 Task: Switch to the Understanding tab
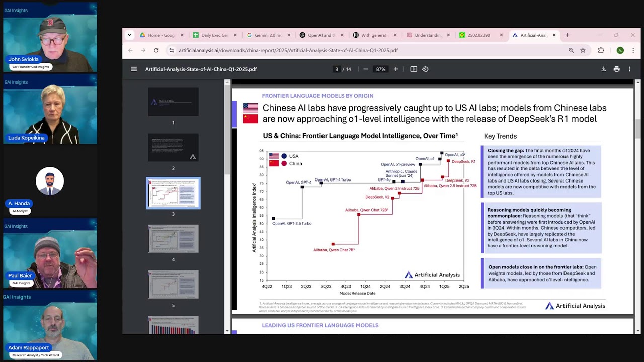point(428,35)
